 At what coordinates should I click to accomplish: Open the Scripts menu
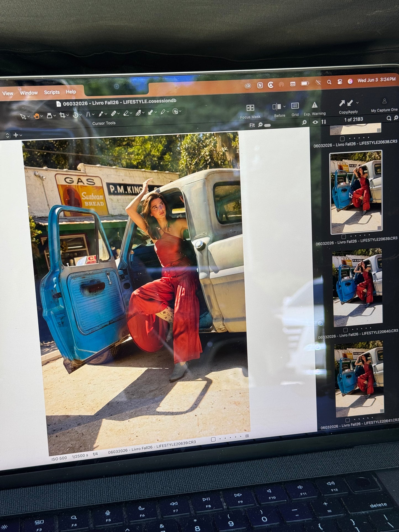[52, 92]
